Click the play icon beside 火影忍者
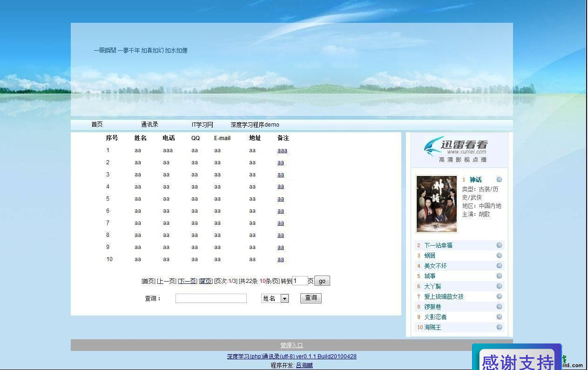This screenshot has height=370, width=588. [499, 317]
